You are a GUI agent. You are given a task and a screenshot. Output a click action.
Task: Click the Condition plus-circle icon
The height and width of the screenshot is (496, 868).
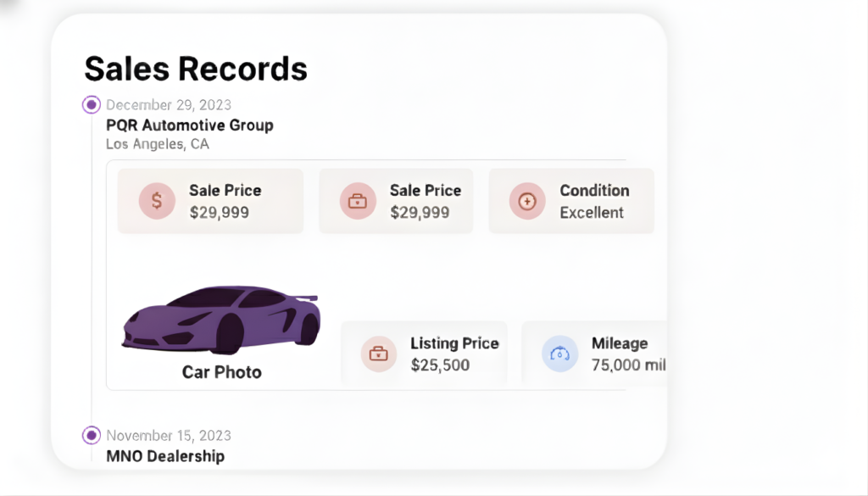pos(527,201)
